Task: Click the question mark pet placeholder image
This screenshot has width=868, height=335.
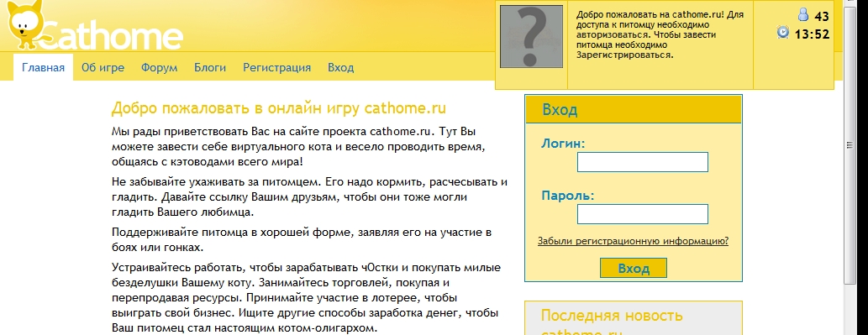Action: 531,36
